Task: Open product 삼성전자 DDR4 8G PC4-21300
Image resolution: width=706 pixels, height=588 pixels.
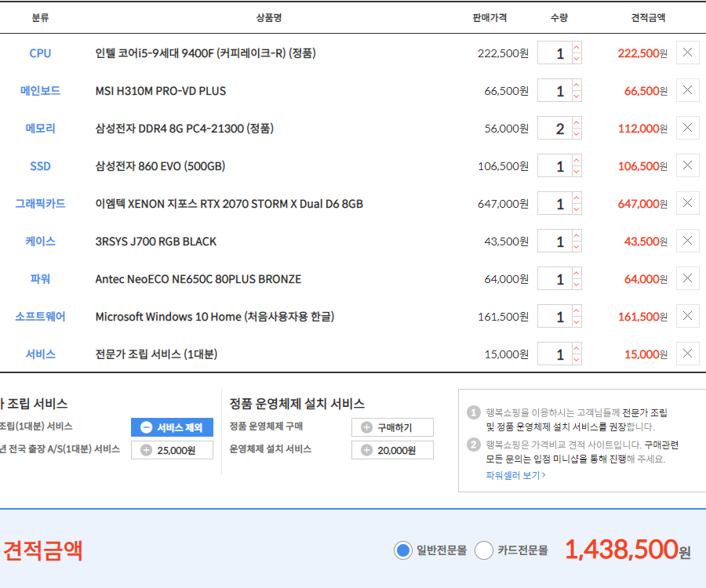Action: 184,129
